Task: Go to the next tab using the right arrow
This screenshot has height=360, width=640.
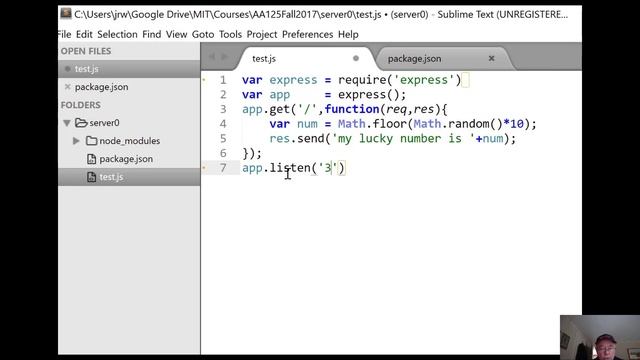Action: [x=224, y=57]
